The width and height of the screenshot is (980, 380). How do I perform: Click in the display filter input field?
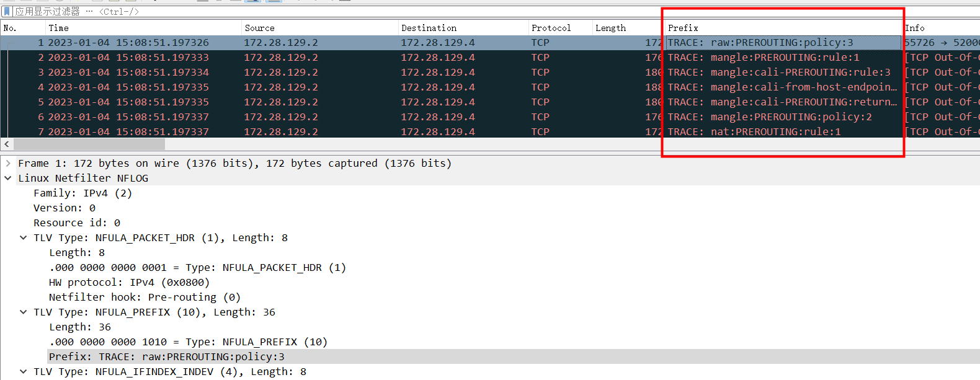[372, 11]
